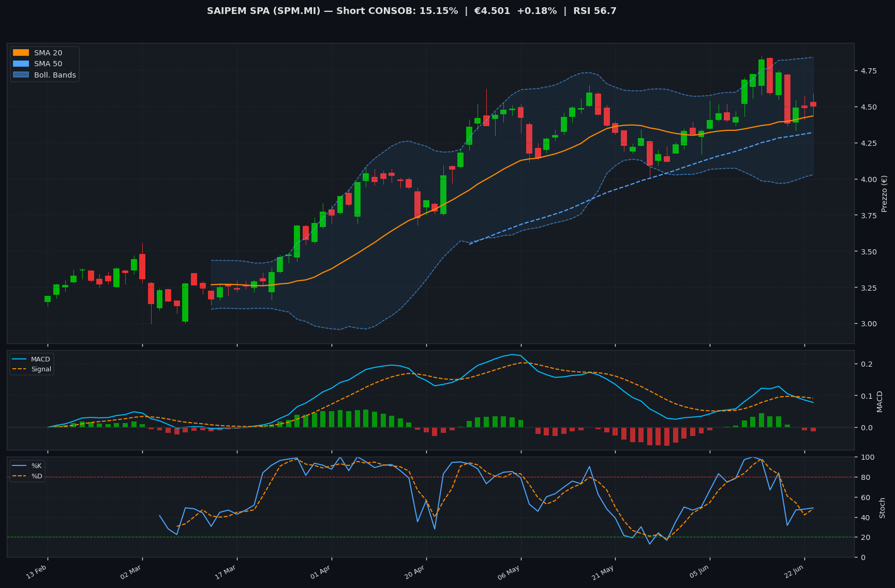Click the 60 stochastic axis tick

click(x=865, y=497)
